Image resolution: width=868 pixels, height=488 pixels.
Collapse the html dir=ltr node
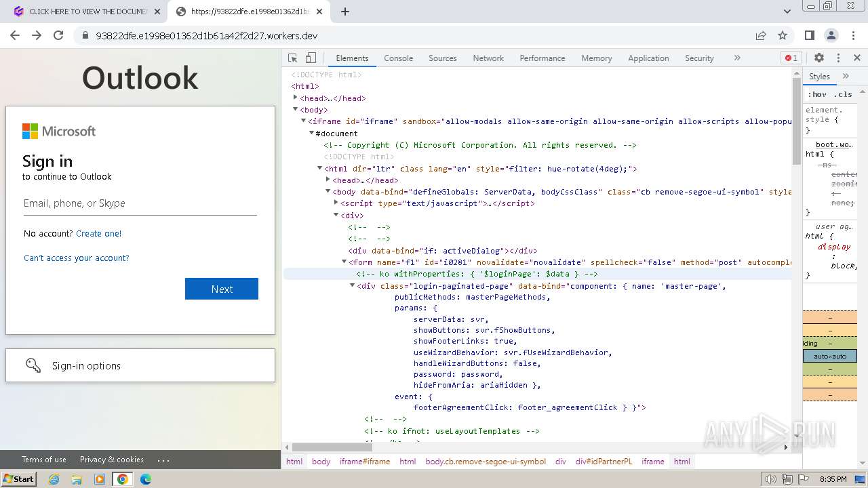(319, 169)
